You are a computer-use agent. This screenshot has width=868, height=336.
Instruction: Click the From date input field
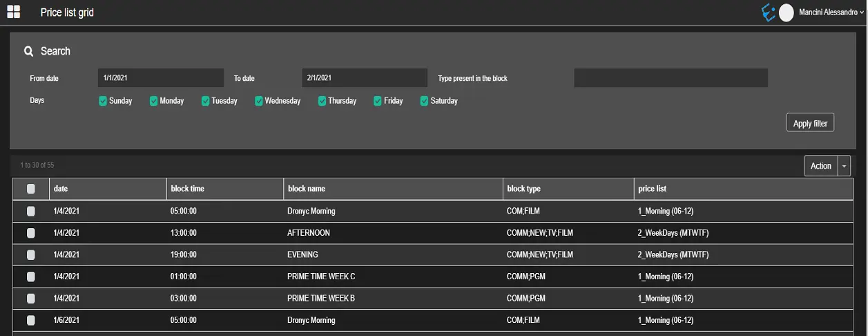pos(161,78)
